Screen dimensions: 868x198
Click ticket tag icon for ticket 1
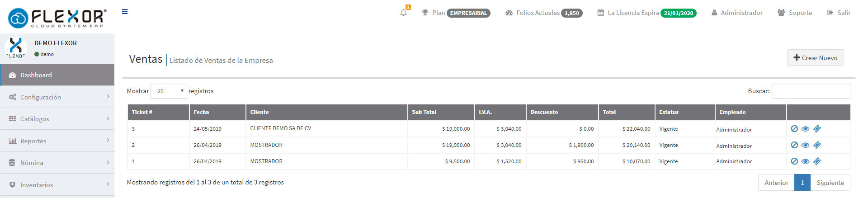click(817, 161)
